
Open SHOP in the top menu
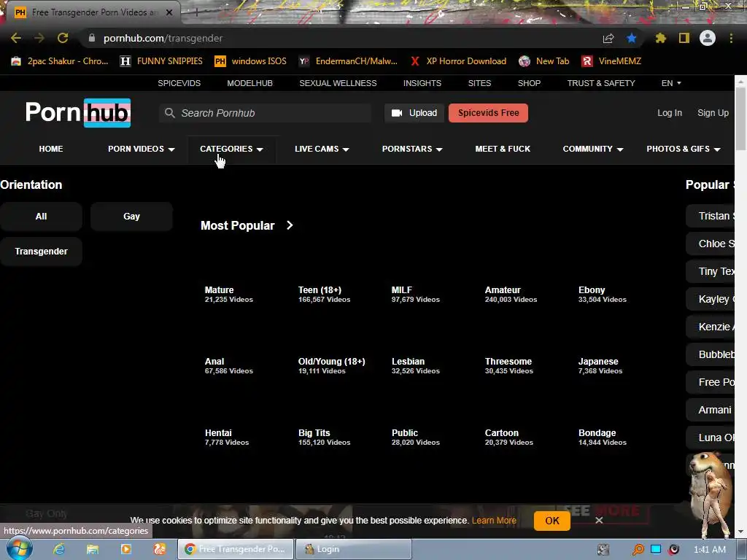point(530,83)
